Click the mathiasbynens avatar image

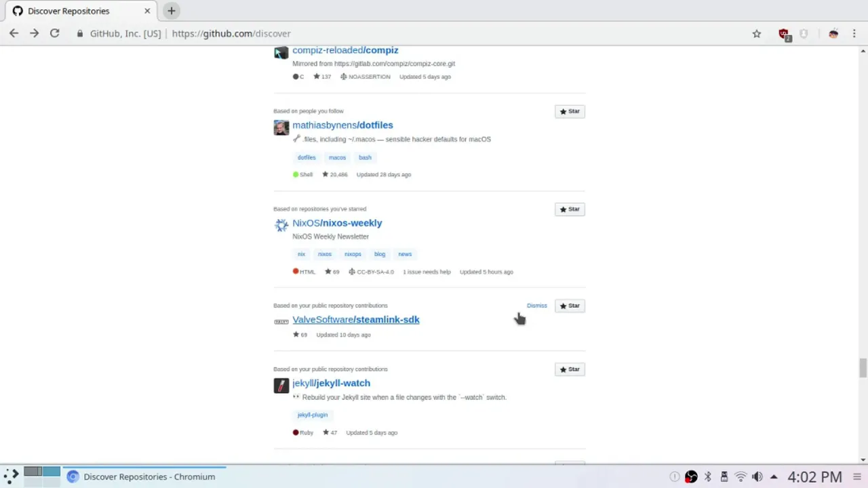281,127
